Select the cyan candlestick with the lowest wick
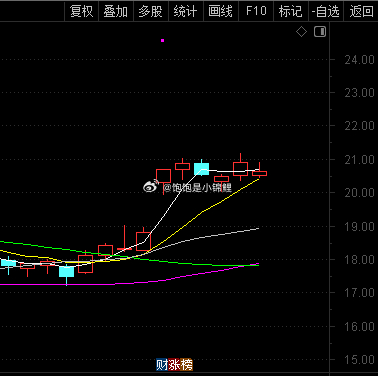This screenshot has height=376, width=378. coord(66,271)
